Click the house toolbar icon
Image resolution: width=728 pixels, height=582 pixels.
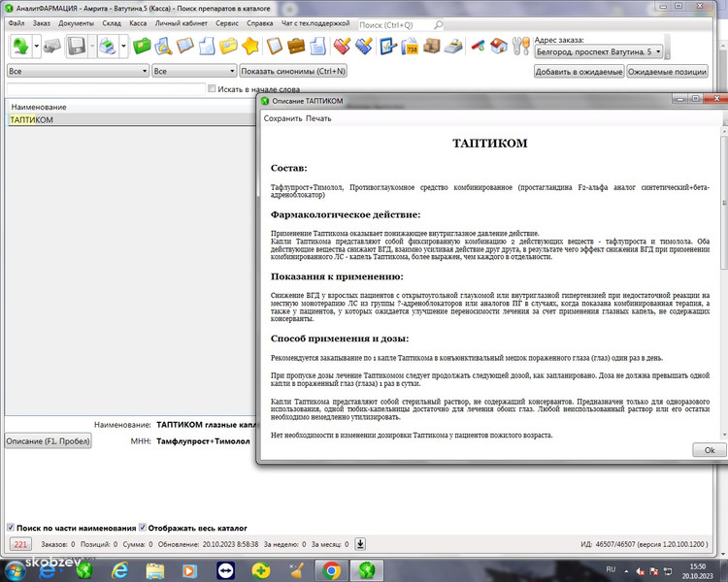(x=499, y=46)
